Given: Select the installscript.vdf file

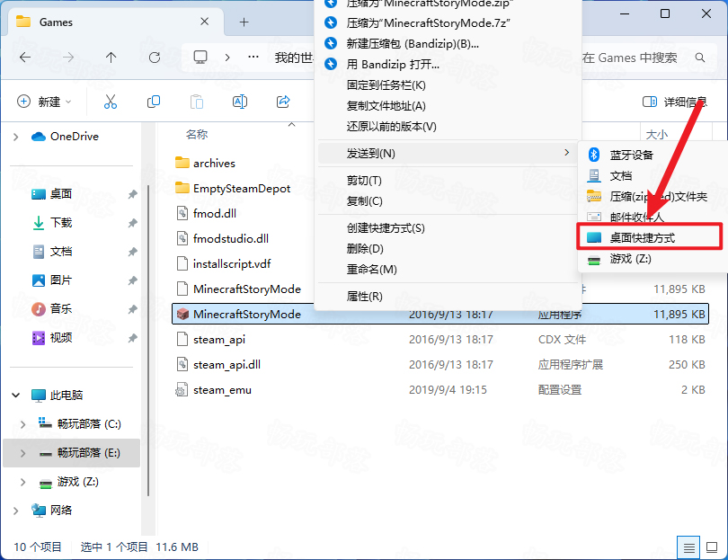Looking at the screenshot, I should click(232, 263).
